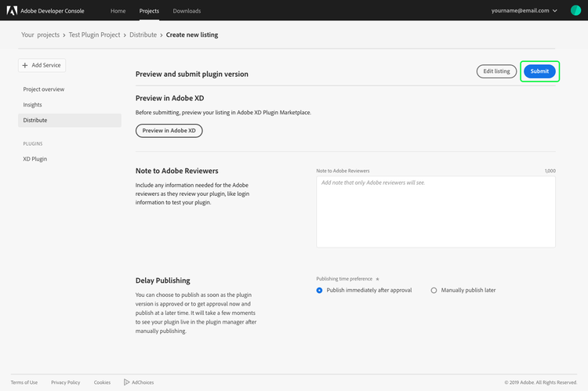
Task: Click the Submit button
Action: [539, 71]
